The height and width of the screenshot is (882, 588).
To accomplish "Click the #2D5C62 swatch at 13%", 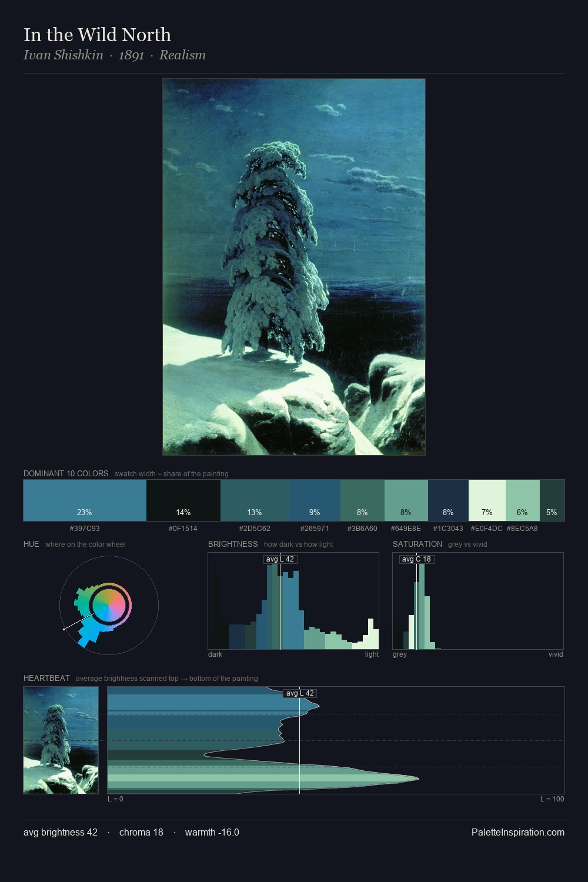I will (x=255, y=500).
